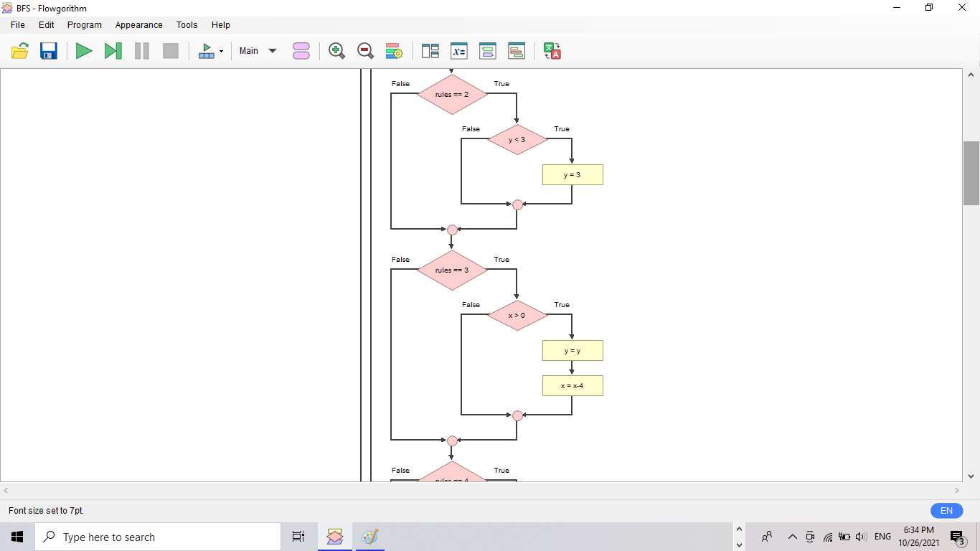Click the ENG input language indicator

(x=883, y=537)
